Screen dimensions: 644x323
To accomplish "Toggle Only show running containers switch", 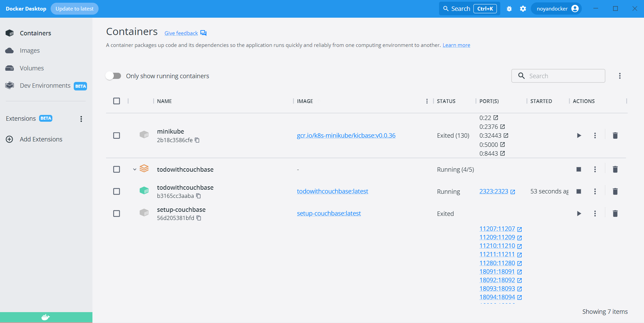I will point(114,76).
